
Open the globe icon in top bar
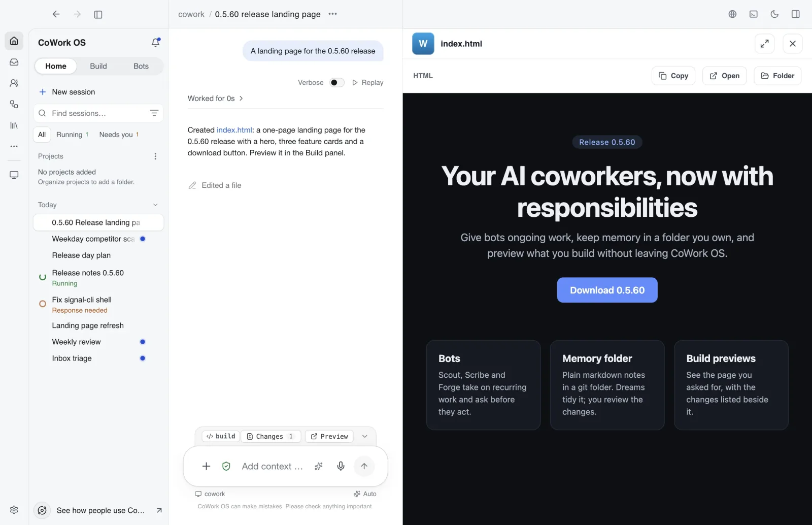(732, 14)
